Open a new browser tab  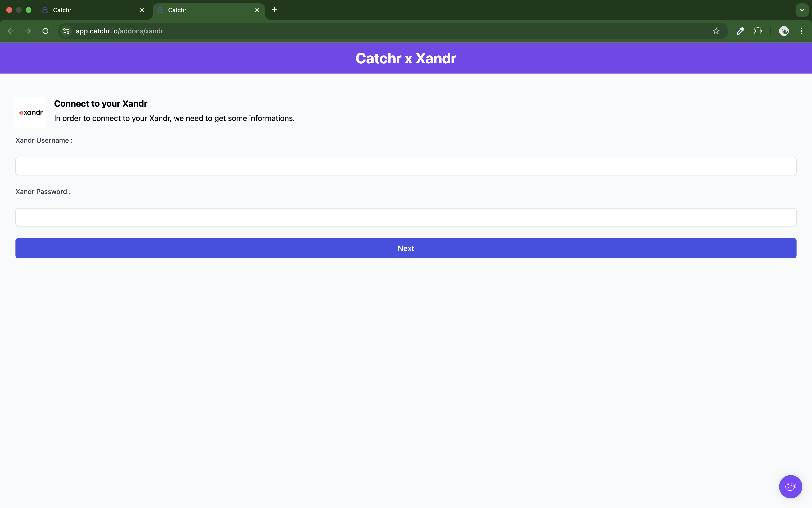[x=275, y=10]
